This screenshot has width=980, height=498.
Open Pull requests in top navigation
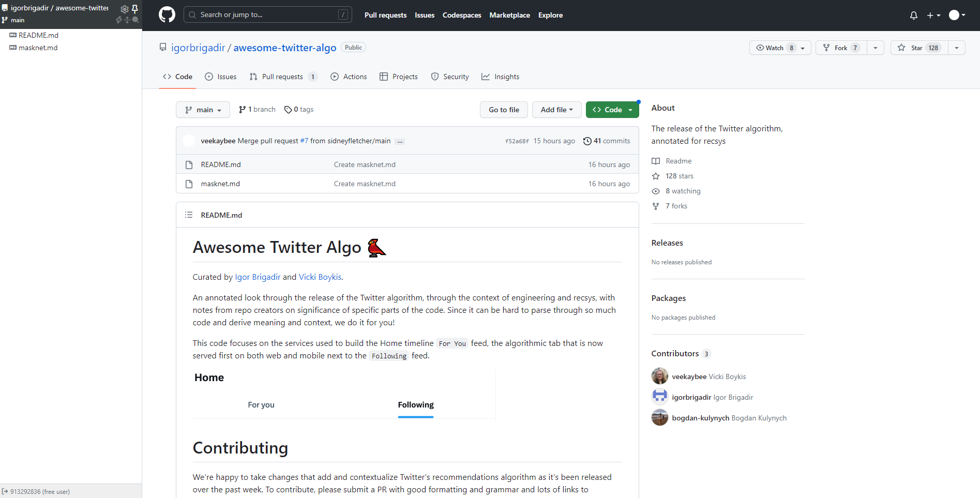385,15
